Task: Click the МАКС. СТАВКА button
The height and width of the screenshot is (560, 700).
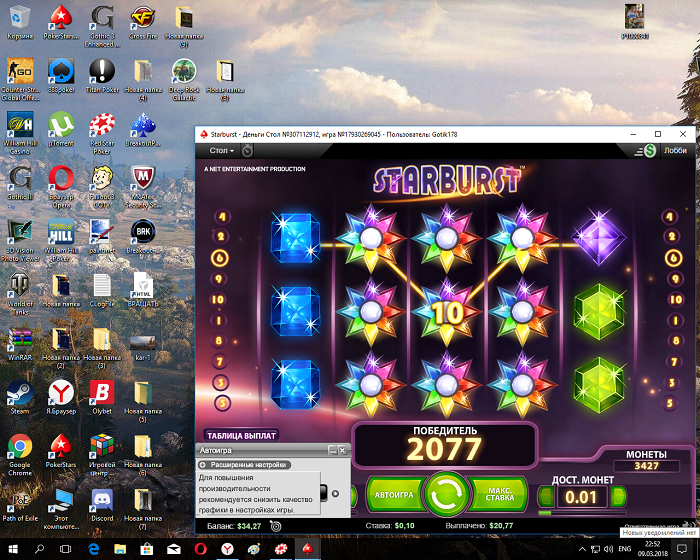Action: click(499, 494)
